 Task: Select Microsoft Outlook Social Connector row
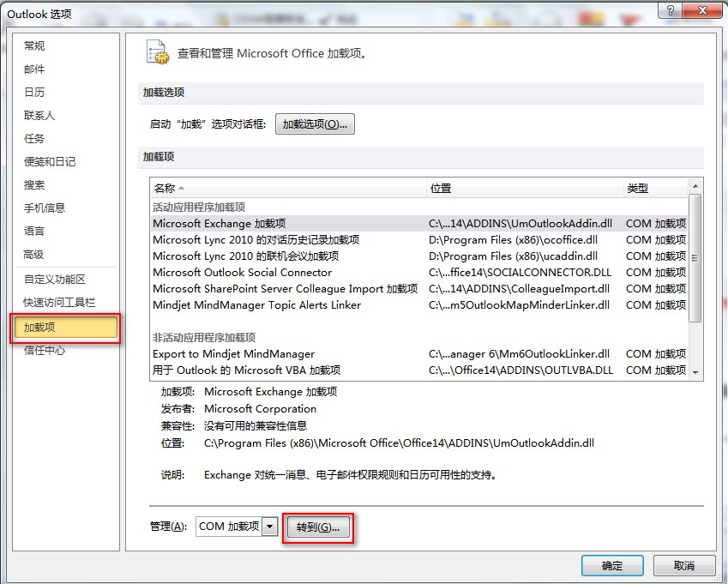(419, 272)
